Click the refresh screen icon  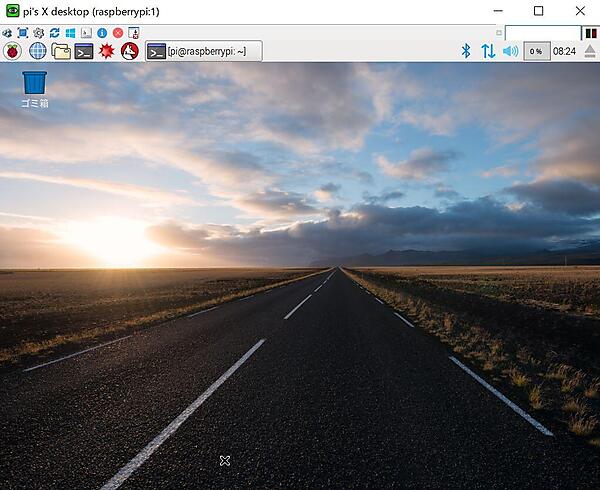point(54,33)
